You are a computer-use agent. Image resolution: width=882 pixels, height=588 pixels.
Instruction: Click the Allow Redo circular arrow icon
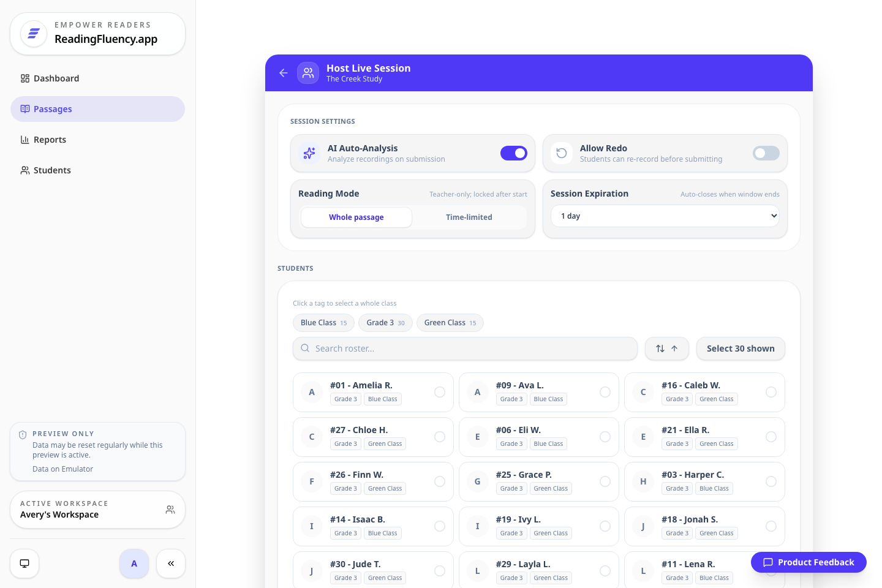click(x=562, y=153)
